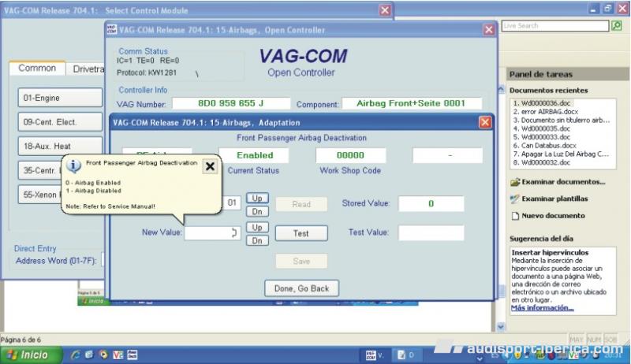This screenshot has height=364, width=631.
Task: Click the Current Status field showing Enabled
Action: (x=254, y=155)
